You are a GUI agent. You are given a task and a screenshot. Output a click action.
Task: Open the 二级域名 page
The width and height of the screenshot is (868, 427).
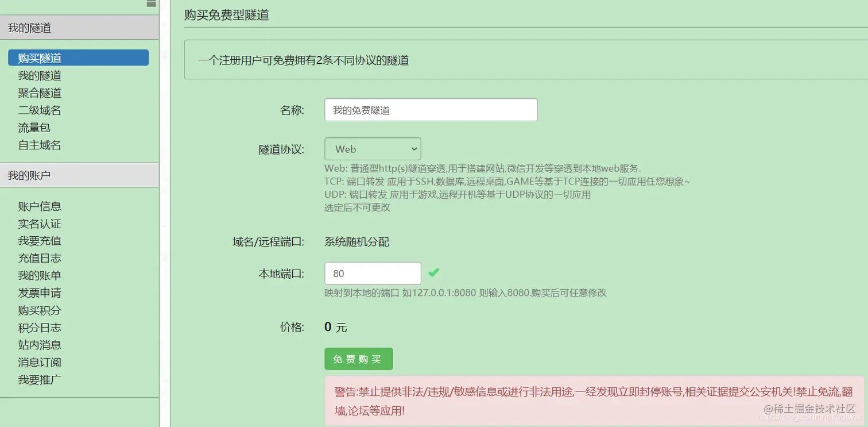click(39, 110)
